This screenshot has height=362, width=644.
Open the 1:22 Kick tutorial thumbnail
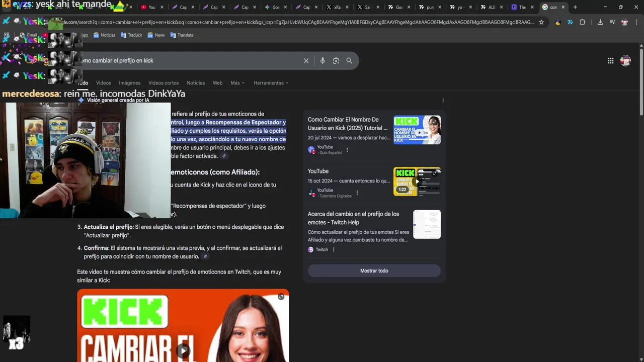tap(417, 182)
